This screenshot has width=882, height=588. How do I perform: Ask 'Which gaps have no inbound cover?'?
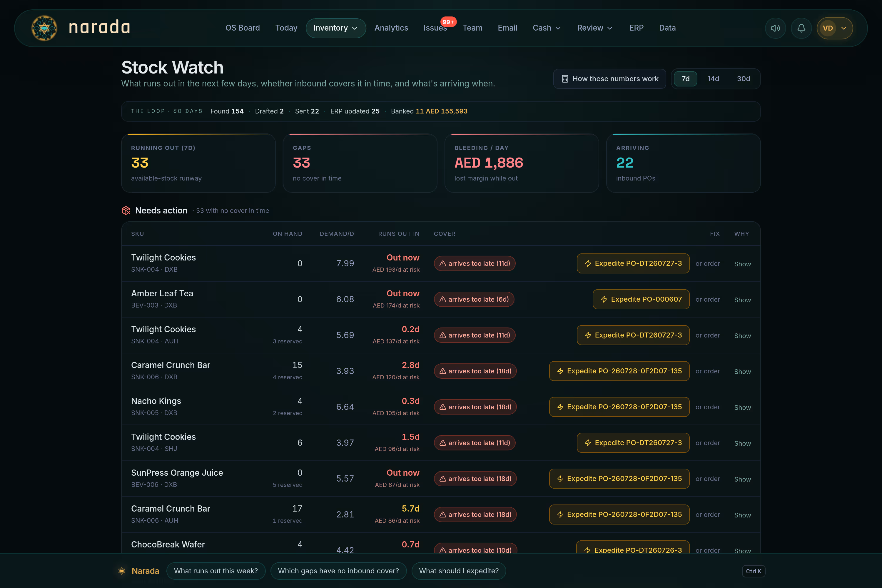338,571
